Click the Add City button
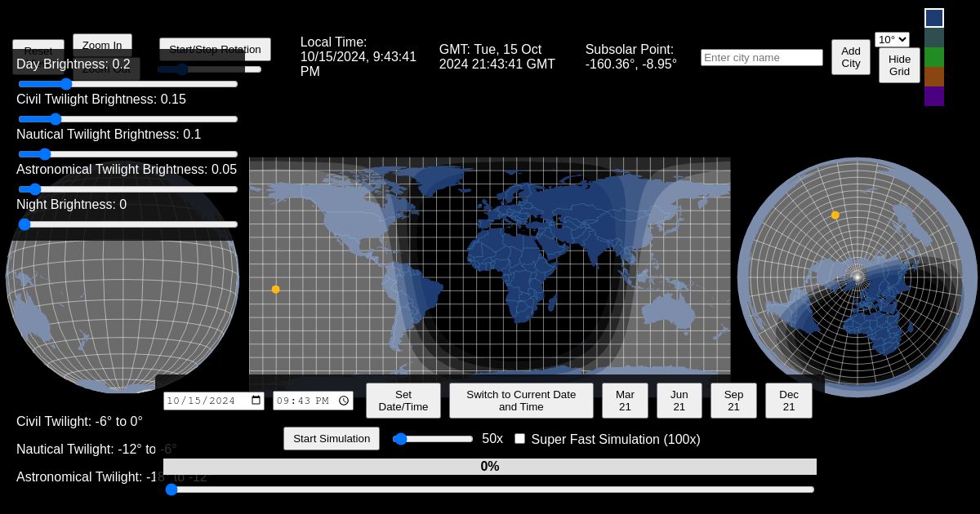The width and height of the screenshot is (980, 514). (850, 57)
